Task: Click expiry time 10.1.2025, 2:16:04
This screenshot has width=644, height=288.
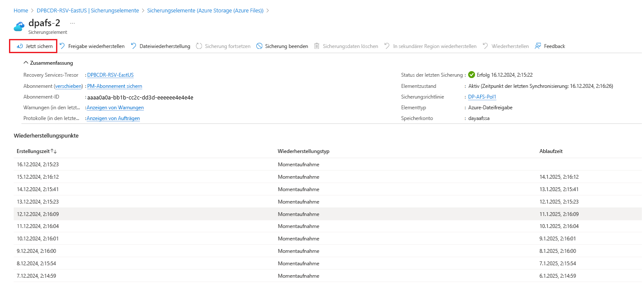Action: click(x=559, y=226)
